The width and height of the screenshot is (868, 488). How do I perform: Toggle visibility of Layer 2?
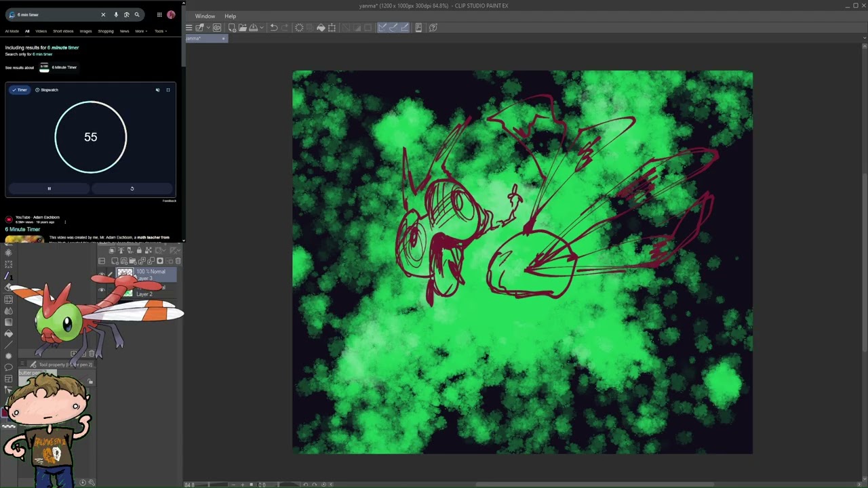102,290
